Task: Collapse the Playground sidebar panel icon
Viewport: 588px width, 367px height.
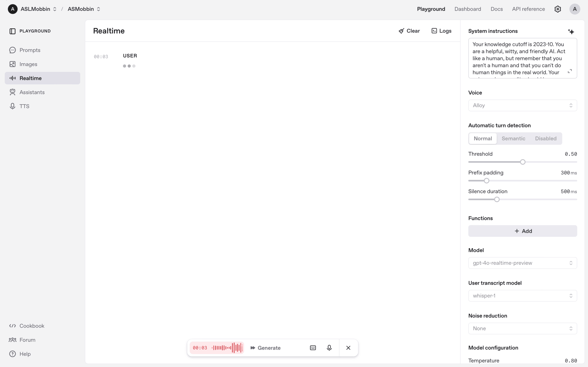Action: pyautogui.click(x=12, y=31)
